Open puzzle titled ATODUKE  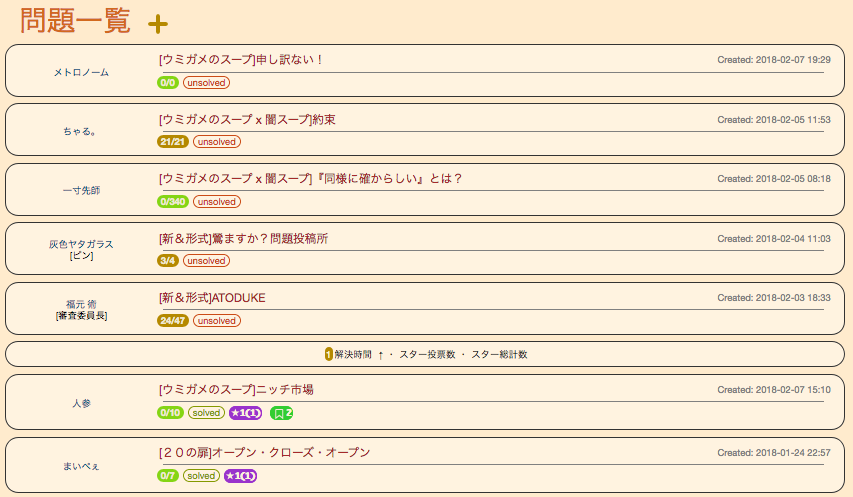click(212, 297)
